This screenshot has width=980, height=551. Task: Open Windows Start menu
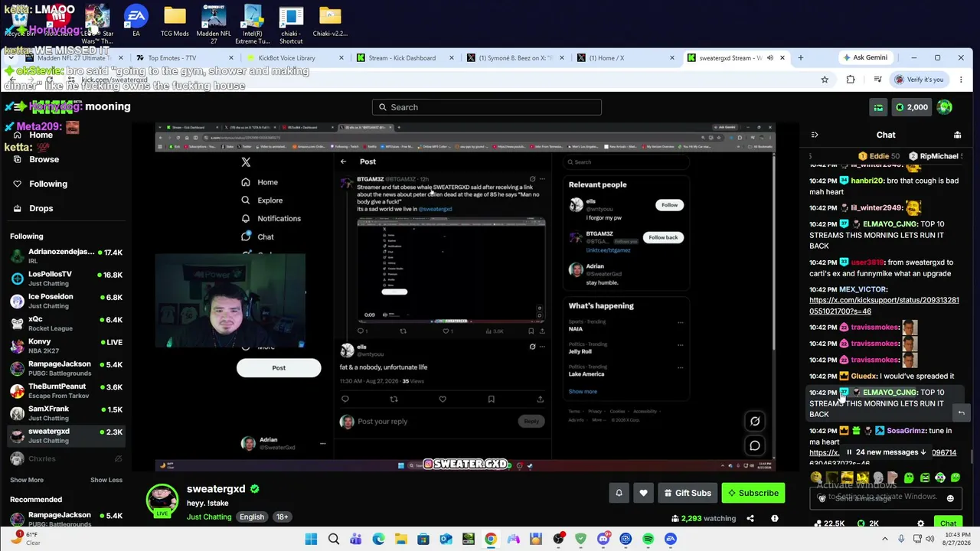point(311,539)
